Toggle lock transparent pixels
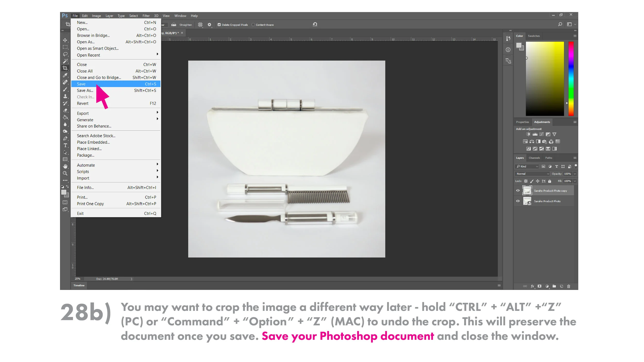This screenshot has height=362, width=644. [526, 181]
